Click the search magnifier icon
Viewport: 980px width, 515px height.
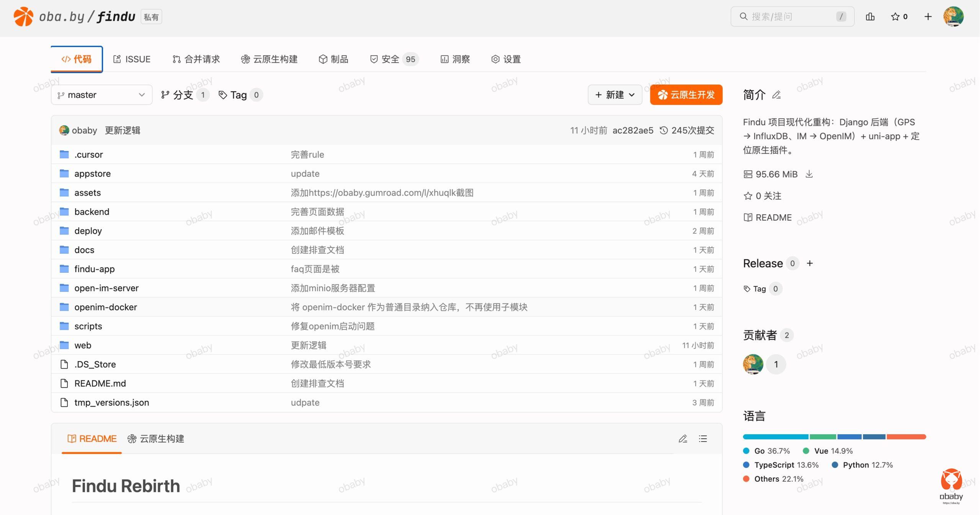tap(743, 16)
